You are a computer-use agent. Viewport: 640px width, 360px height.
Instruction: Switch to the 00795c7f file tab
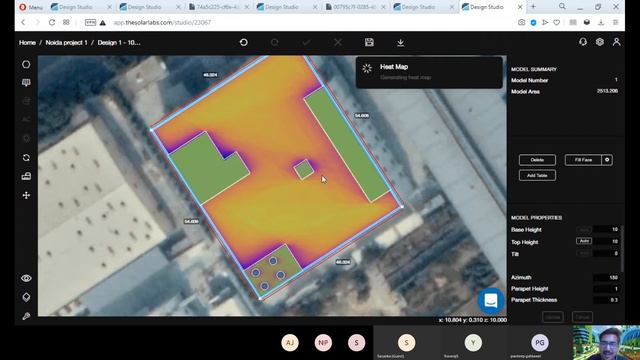(x=355, y=7)
